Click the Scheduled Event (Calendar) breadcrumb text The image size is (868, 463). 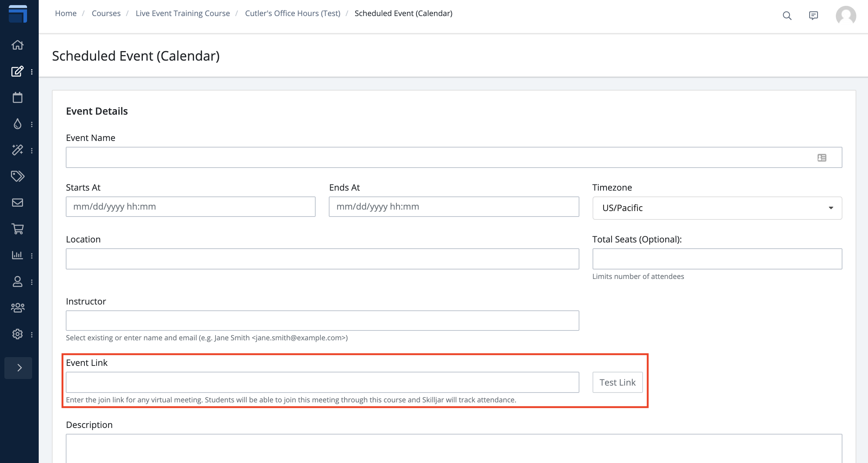coord(403,13)
